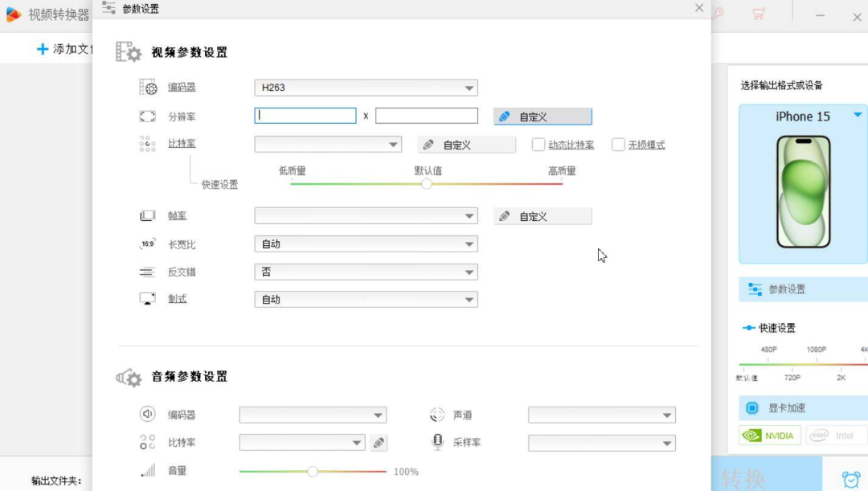
Task: Click the 添加文件 button
Action: pos(55,49)
